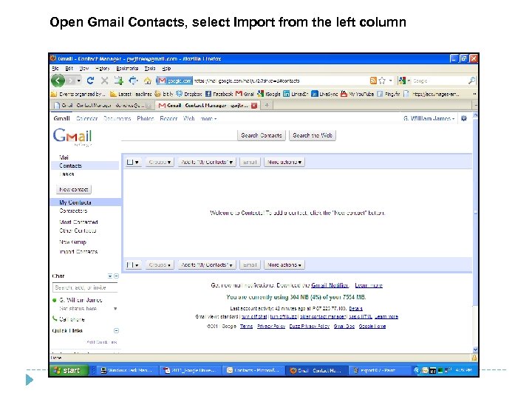532x399 pixels.
Task: Click the Chat 'Search, add, or invite' field
Action: (x=85, y=287)
